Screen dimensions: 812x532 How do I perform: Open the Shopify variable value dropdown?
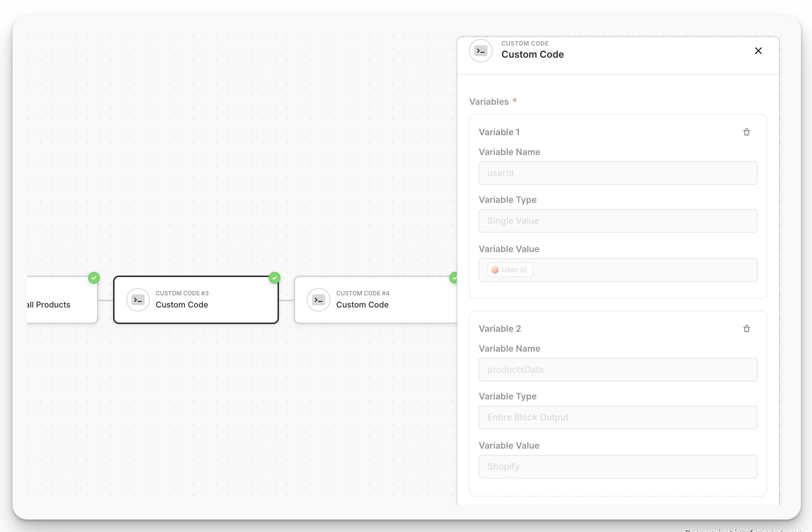tap(618, 467)
